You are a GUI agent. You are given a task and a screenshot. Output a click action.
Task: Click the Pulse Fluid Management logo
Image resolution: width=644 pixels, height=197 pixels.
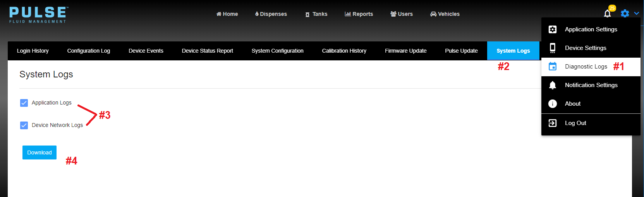tap(38, 15)
